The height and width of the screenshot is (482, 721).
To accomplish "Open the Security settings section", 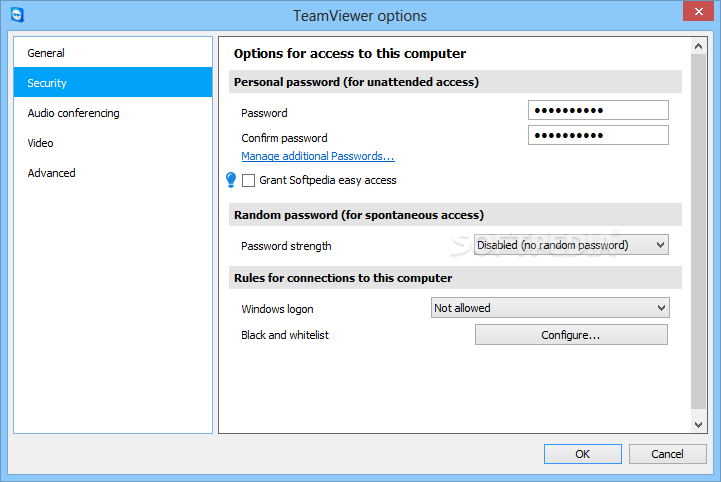I will pyautogui.click(x=48, y=83).
